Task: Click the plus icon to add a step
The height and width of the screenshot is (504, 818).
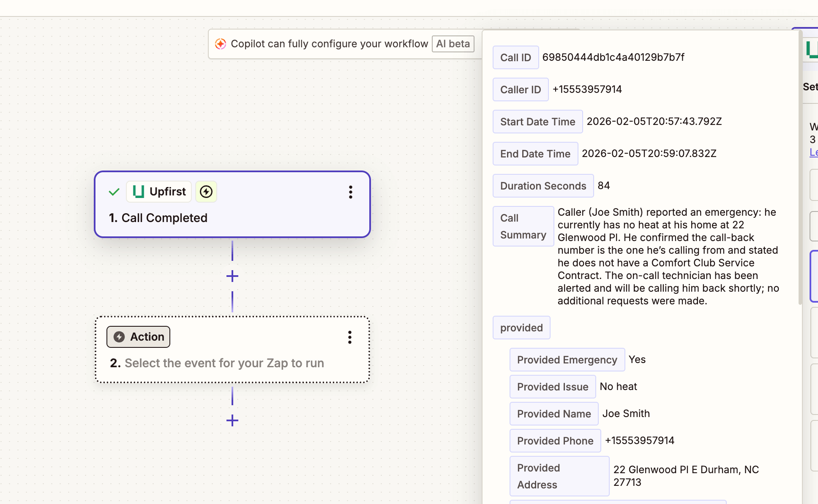Action: pos(232,276)
